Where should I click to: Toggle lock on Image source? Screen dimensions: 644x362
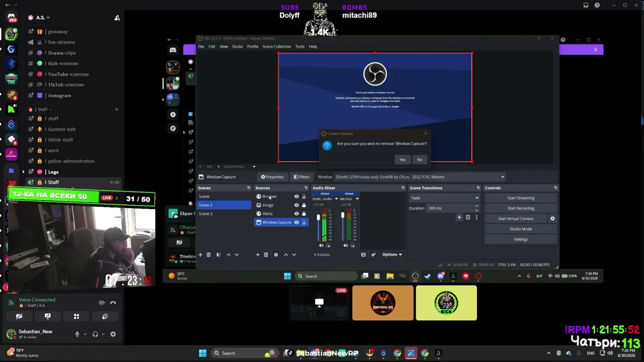point(304,205)
